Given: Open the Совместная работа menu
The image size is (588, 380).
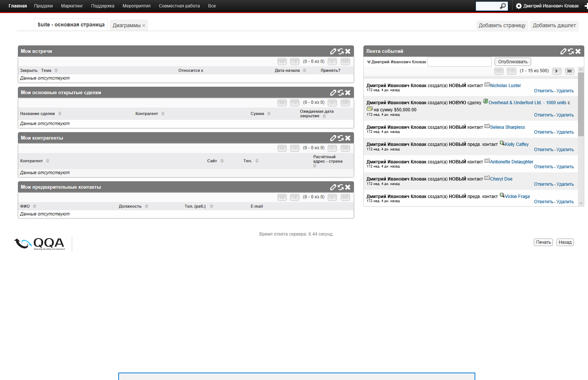Looking at the screenshot, I should (179, 6).
